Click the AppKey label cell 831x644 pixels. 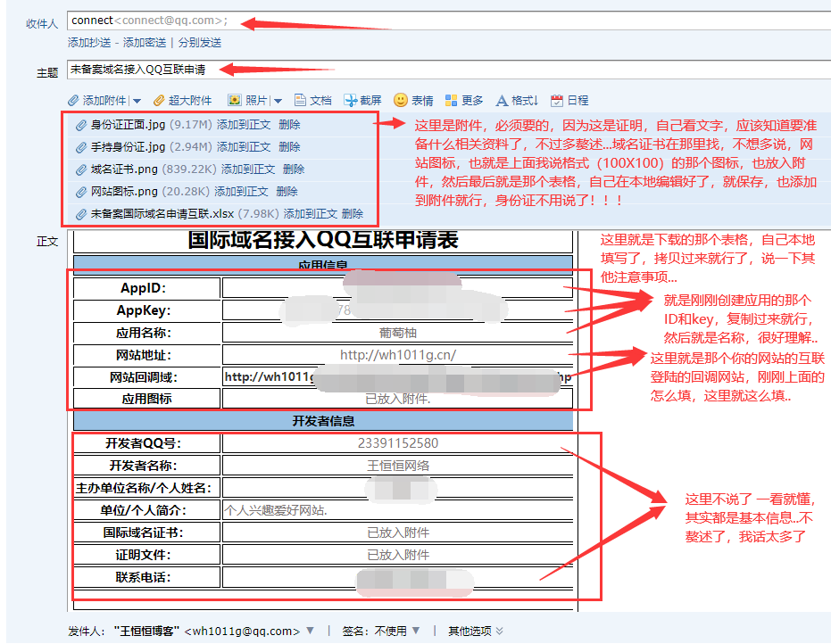point(146,311)
